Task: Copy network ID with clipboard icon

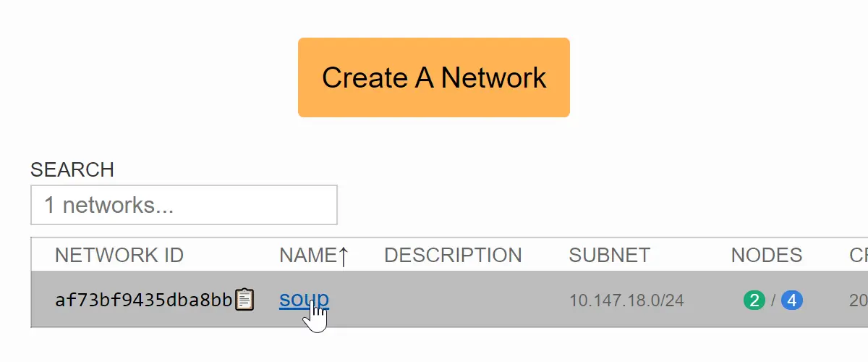Action: tap(245, 299)
